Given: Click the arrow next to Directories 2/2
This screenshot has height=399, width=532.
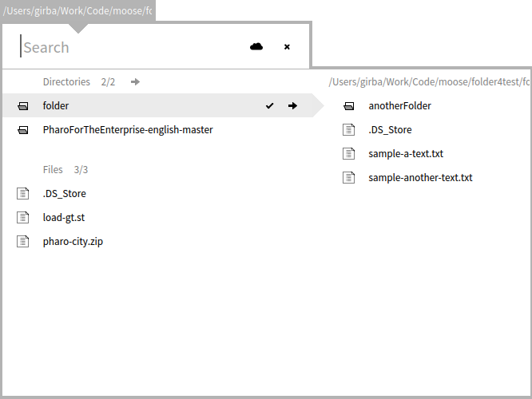Looking at the screenshot, I should [135, 81].
